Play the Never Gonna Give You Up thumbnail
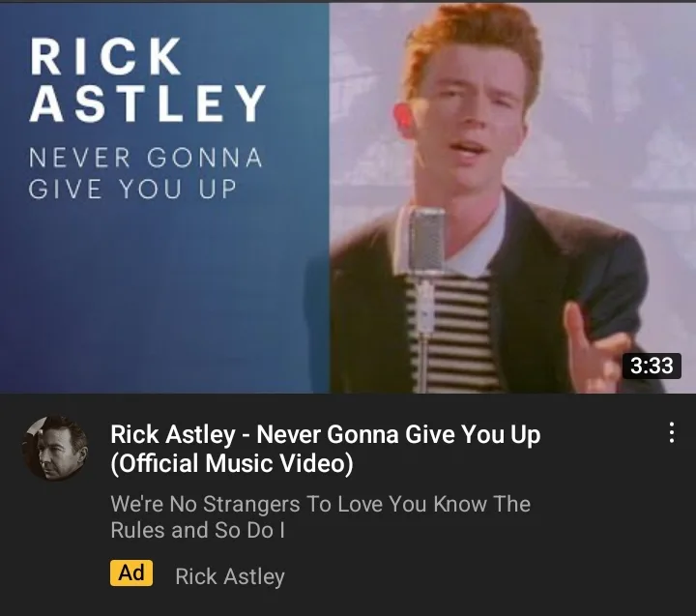Image resolution: width=696 pixels, height=616 pixels. click(348, 197)
